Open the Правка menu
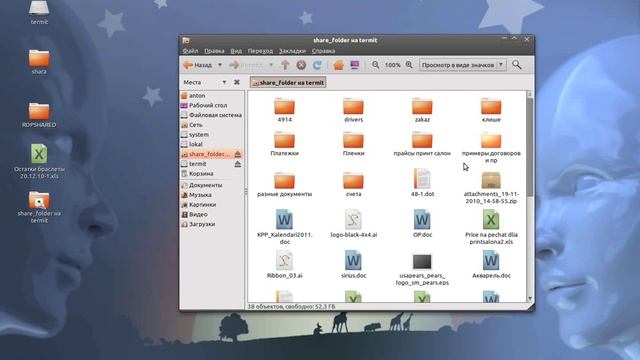 click(214, 51)
